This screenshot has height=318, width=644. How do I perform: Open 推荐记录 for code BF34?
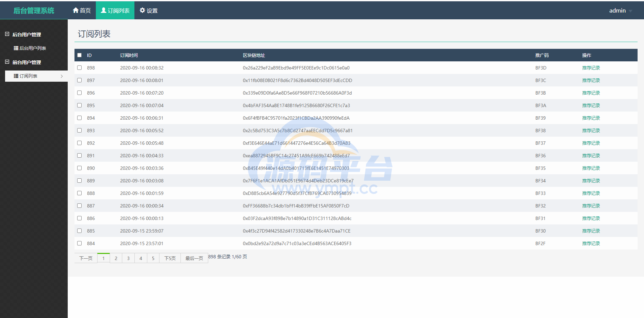[591, 181]
